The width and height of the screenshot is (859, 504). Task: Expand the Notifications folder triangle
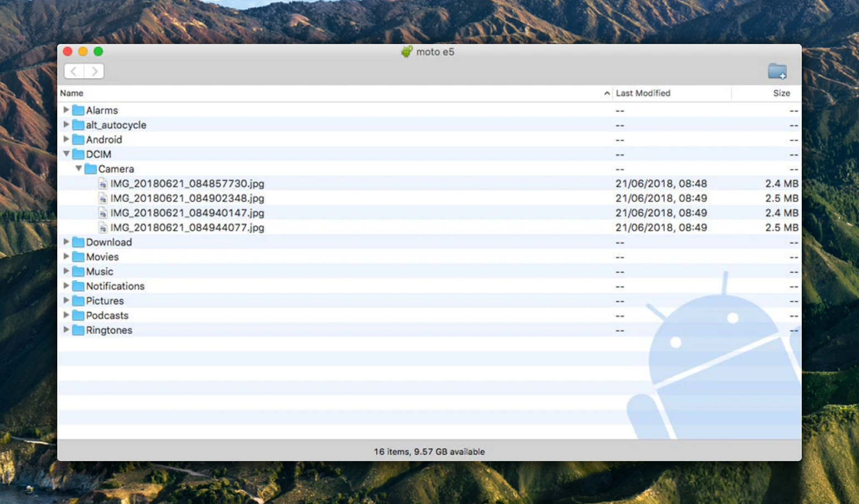[66, 286]
